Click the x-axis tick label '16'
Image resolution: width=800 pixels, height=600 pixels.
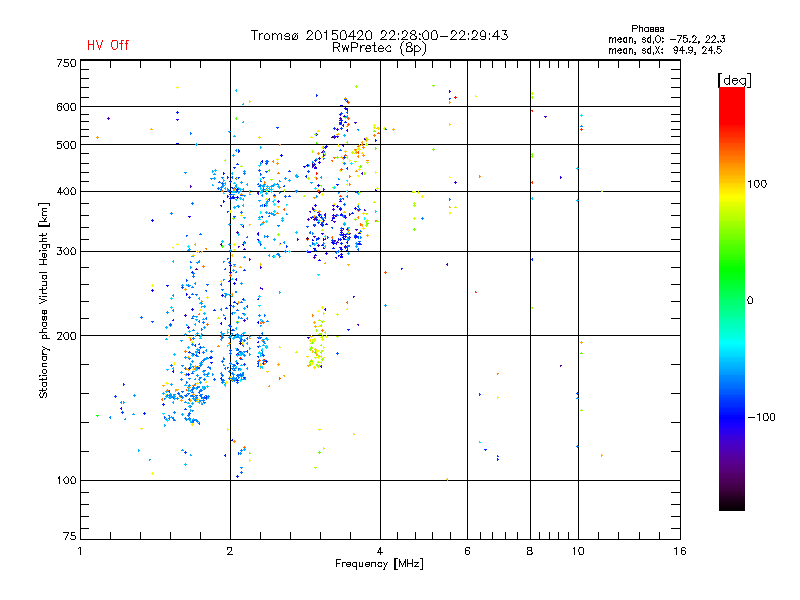680,551
